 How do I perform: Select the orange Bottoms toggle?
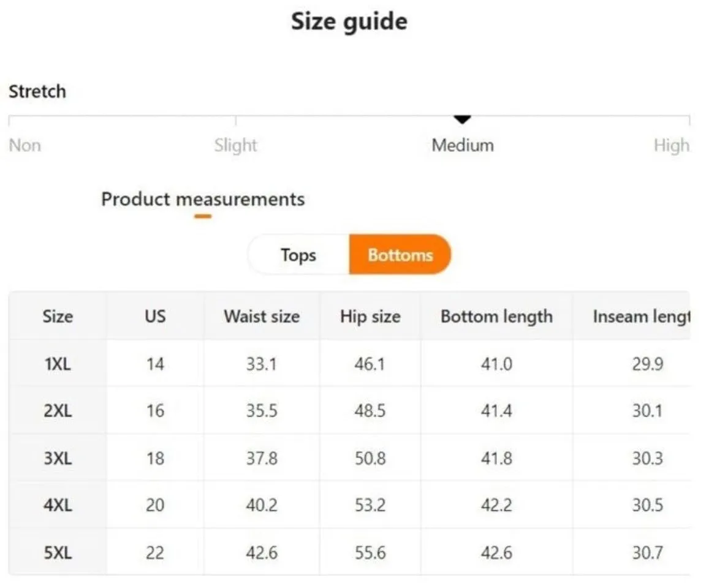(x=400, y=254)
